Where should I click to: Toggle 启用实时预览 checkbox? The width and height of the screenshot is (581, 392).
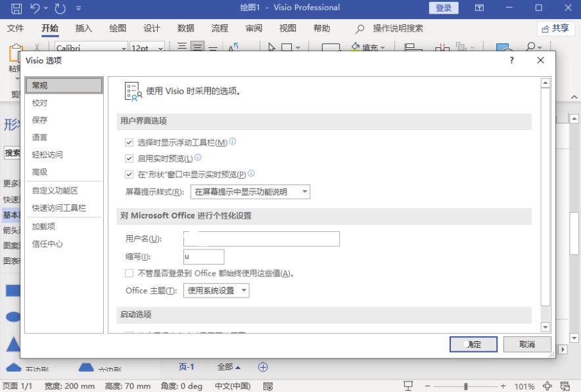pyautogui.click(x=129, y=158)
